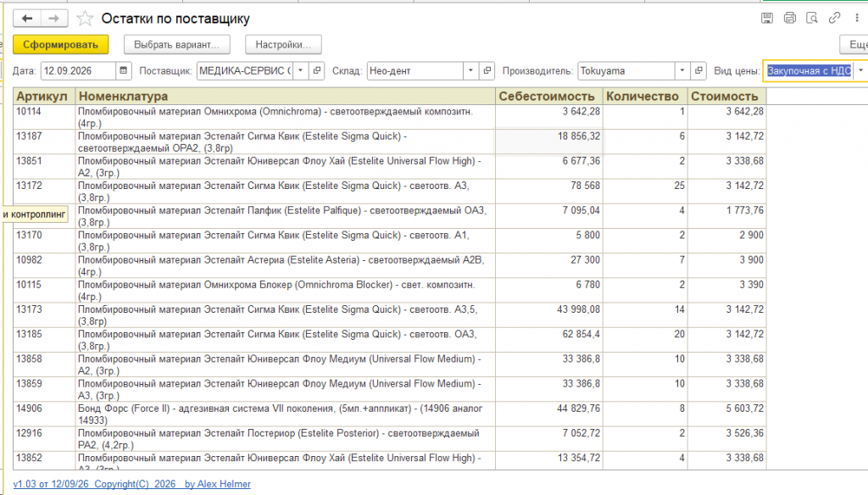Screen dimensions: 868x495
Task: Click the Эстелайт Астериа (Estelite Asteria) name cell
Action: [285, 266]
